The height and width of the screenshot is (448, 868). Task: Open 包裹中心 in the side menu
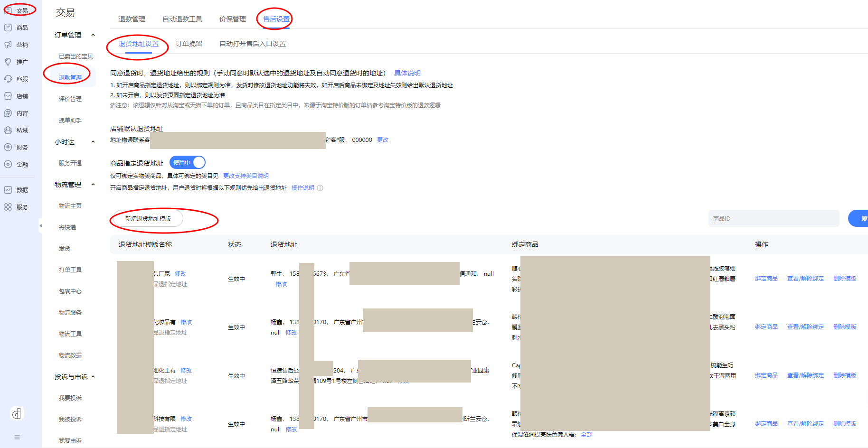[70, 291]
